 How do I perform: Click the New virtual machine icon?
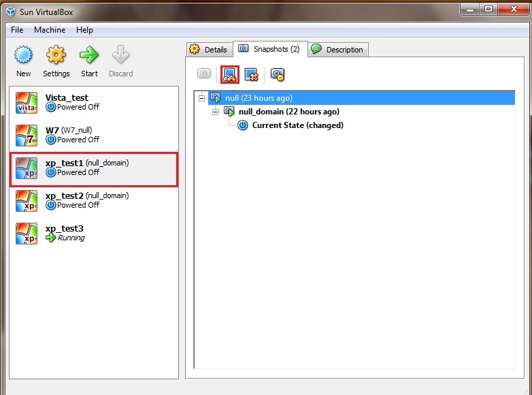23,54
